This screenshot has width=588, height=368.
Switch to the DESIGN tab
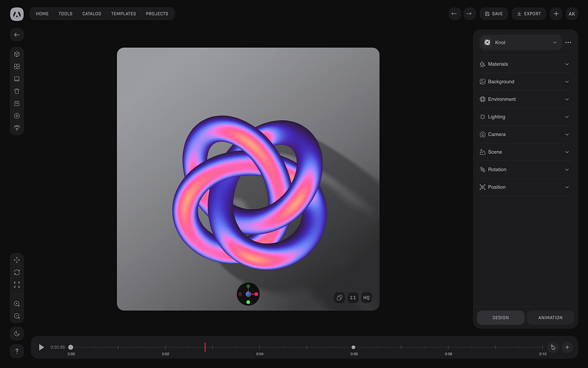(x=500, y=318)
